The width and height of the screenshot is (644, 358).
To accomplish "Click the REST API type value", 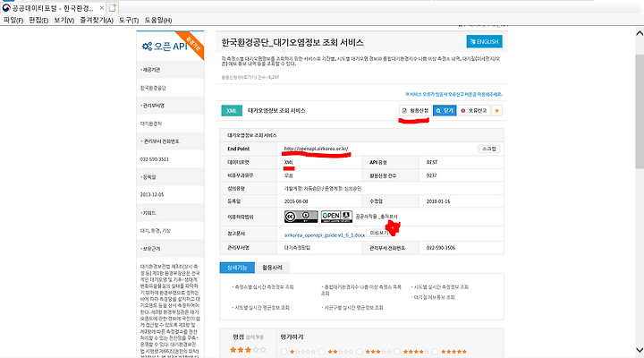I will (432, 162).
